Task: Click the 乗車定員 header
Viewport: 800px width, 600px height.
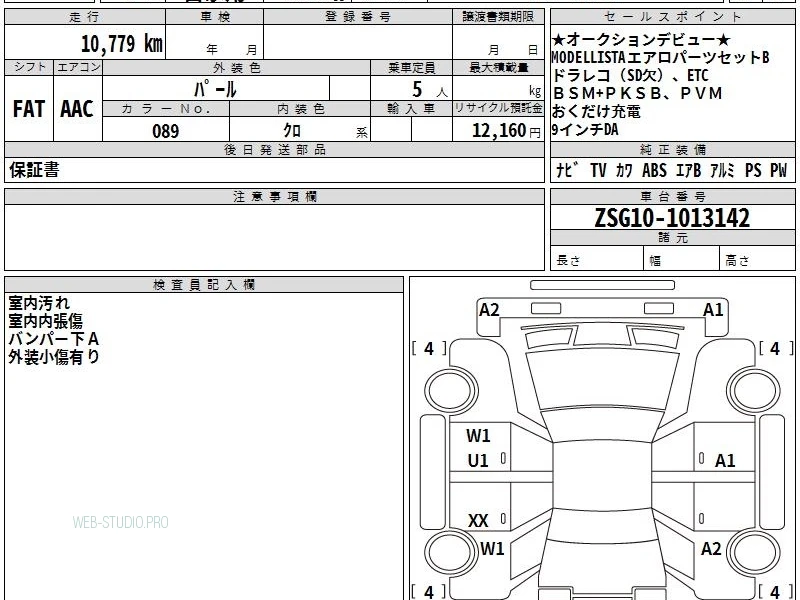Action: click(x=411, y=67)
